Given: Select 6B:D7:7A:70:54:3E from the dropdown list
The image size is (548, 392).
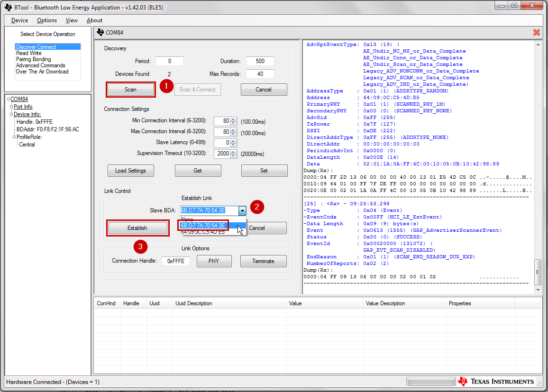Looking at the screenshot, I should click(203, 226).
